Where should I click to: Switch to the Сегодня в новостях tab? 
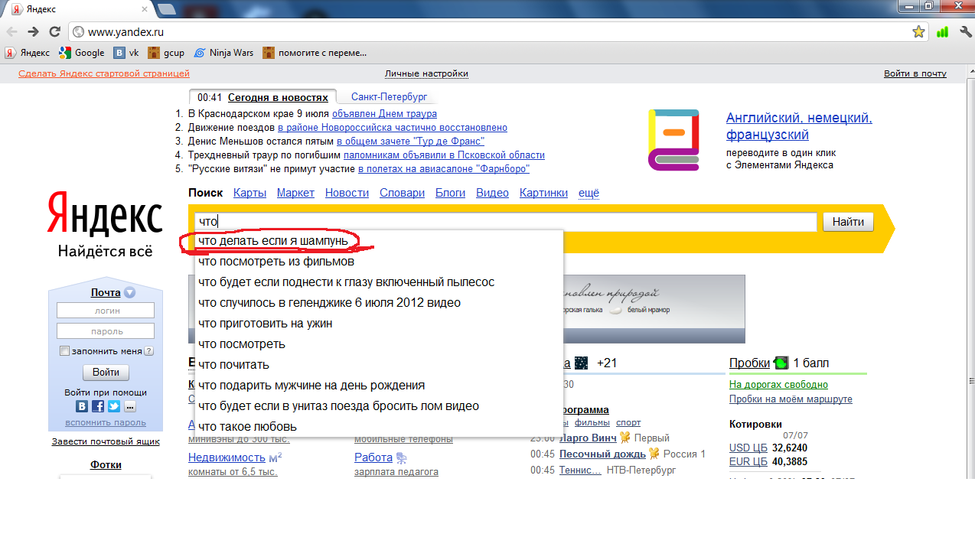[278, 97]
